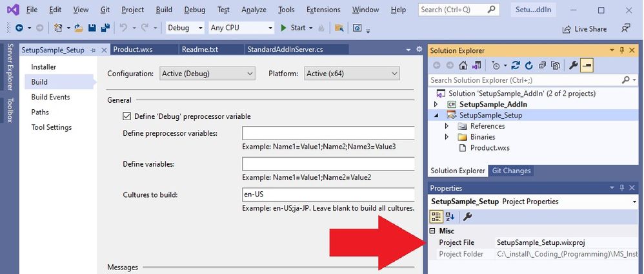Click the Pending Changes Filter clock icon
The width and height of the screenshot is (644, 274).
496,65
